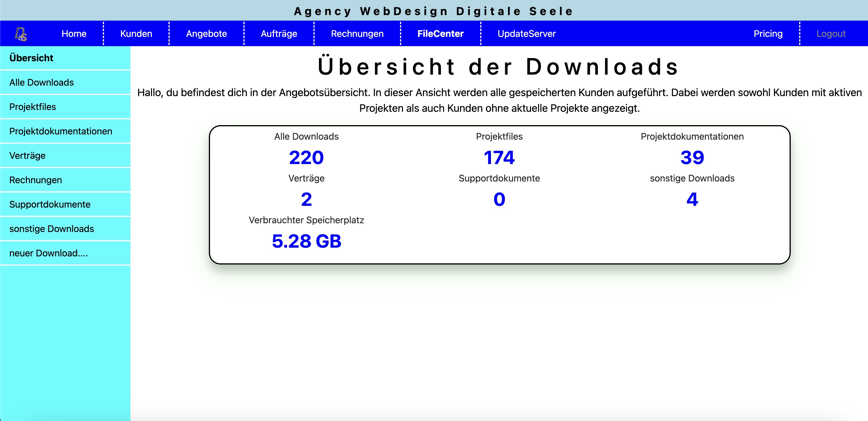Open Rechnungen from the top navigation
This screenshot has height=421, width=868.
pyautogui.click(x=357, y=33)
